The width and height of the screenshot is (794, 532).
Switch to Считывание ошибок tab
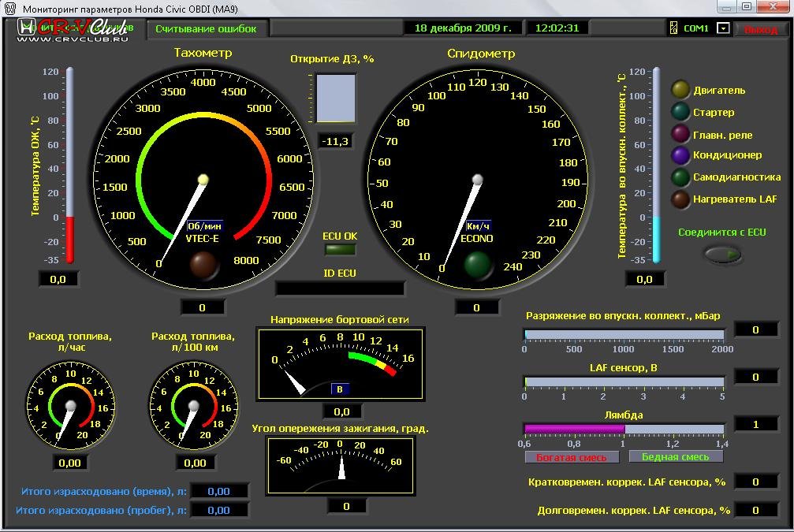tap(207, 28)
